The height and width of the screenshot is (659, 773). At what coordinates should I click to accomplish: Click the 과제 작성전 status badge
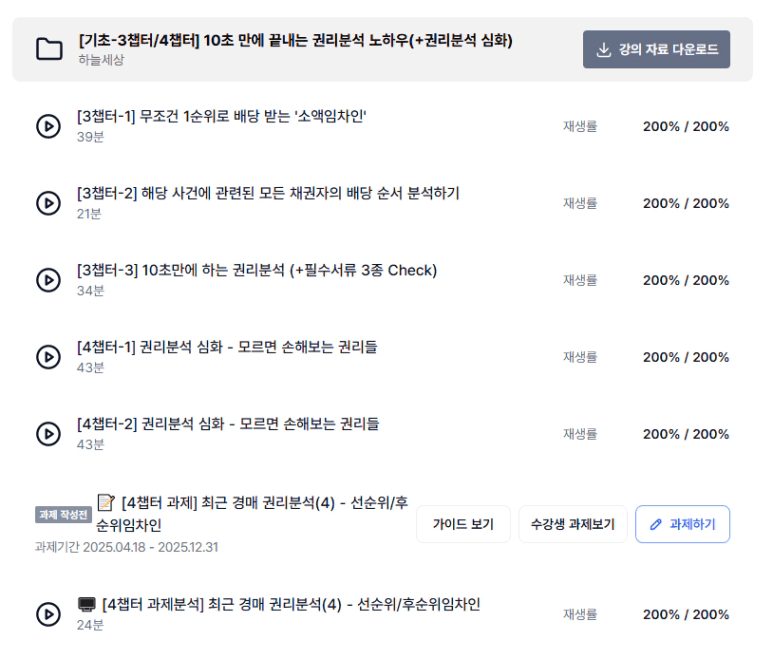(x=63, y=515)
